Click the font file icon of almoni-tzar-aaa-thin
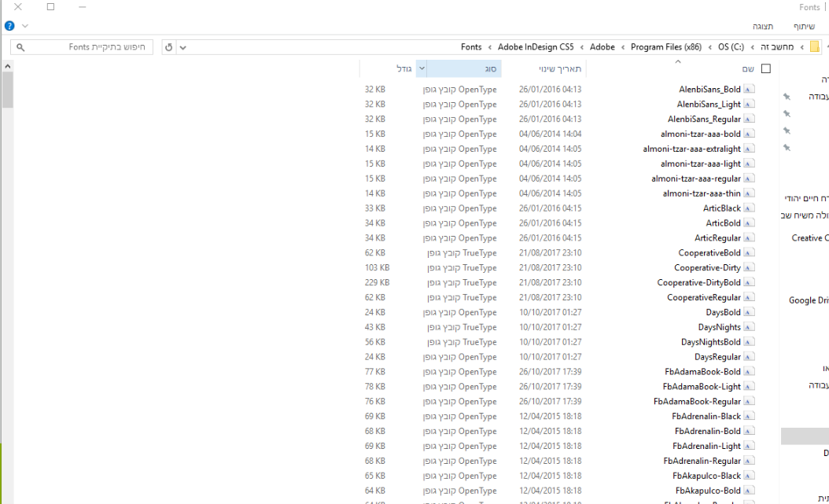The width and height of the screenshot is (829, 504). pos(749,193)
